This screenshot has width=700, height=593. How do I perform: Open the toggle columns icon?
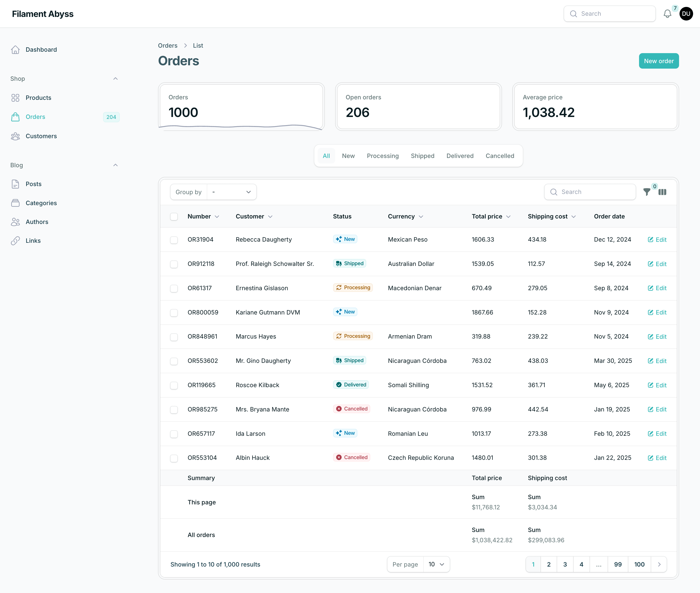[662, 192]
